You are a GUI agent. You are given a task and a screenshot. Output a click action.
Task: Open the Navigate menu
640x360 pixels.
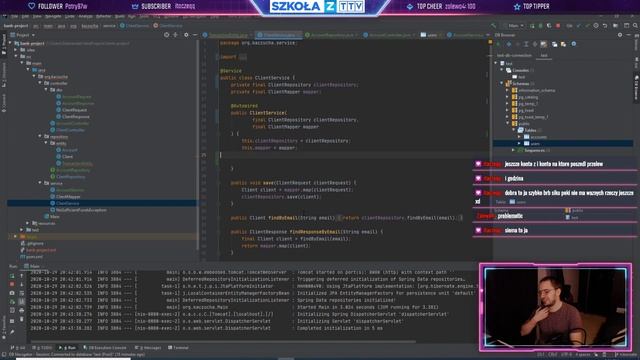53,17
